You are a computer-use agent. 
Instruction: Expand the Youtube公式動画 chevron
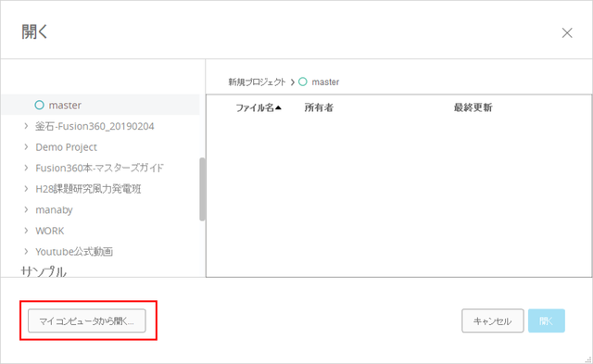[x=26, y=251]
